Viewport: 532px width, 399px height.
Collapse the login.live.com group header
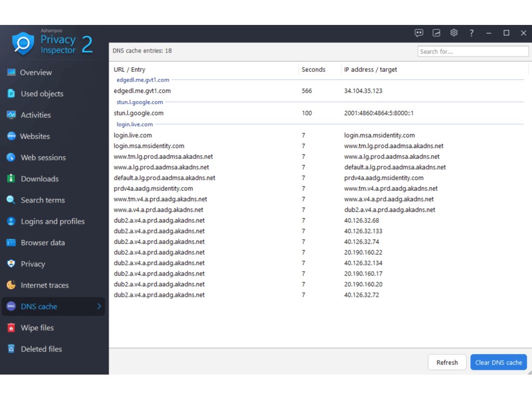click(135, 124)
